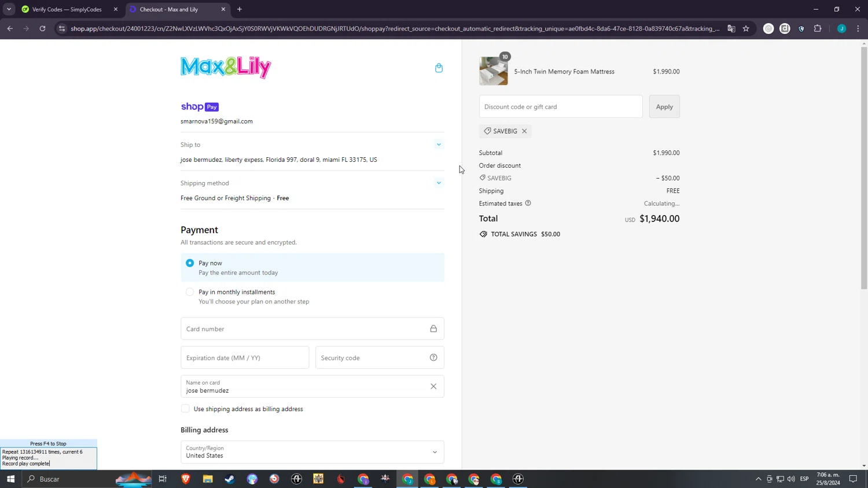Check Use shipping address as billing address

(185, 409)
